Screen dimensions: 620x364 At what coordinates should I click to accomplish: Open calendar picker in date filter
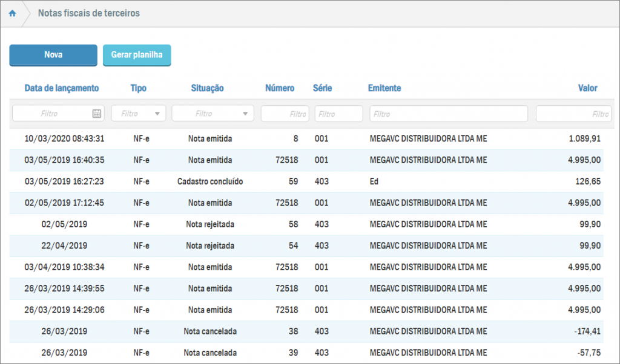(97, 114)
